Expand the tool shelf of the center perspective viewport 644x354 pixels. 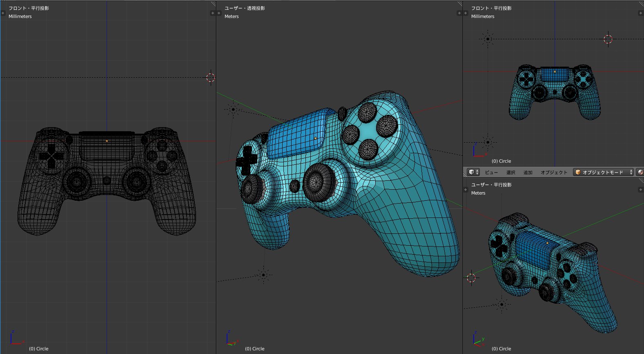[x=219, y=13]
